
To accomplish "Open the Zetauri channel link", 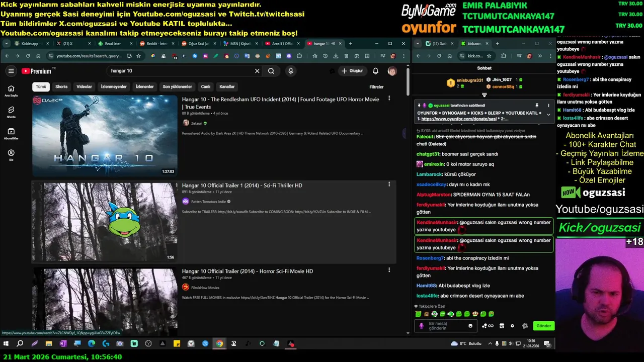I will (196, 123).
